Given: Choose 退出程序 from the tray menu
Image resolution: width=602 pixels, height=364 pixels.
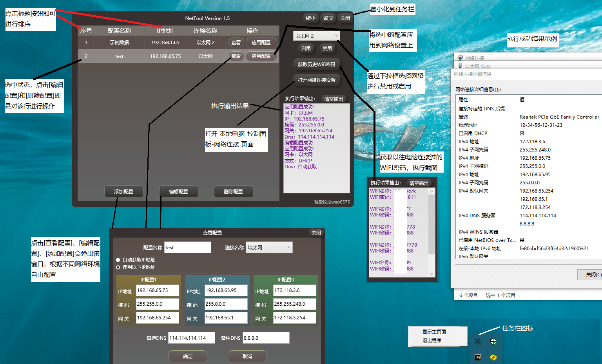Looking at the screenshot, I should pos(432,341).
